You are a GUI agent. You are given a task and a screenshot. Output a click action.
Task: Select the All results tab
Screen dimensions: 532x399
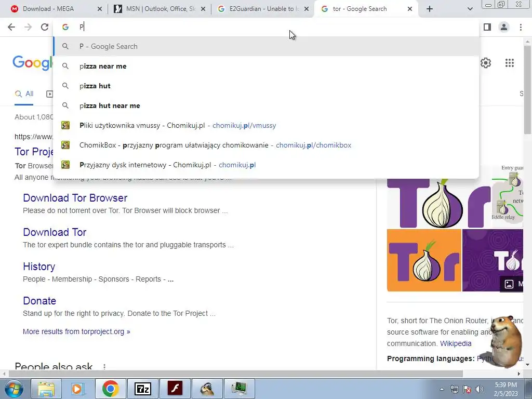click(24, 94)
